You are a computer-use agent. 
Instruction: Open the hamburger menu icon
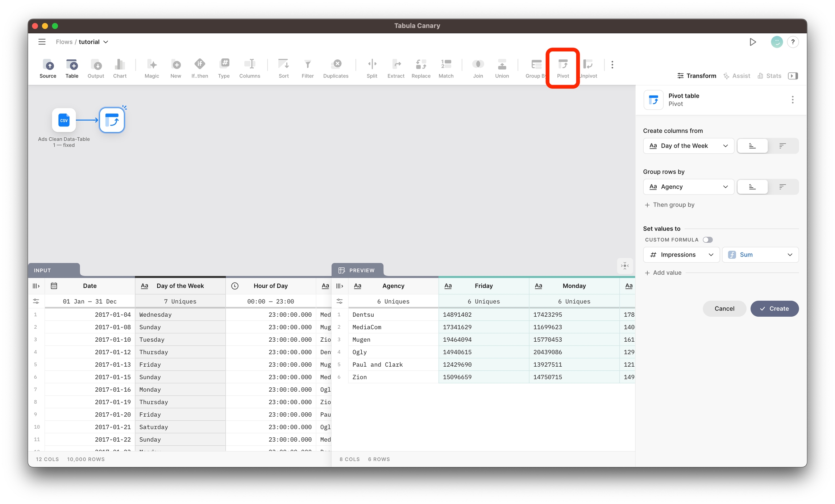pos(42,42)
